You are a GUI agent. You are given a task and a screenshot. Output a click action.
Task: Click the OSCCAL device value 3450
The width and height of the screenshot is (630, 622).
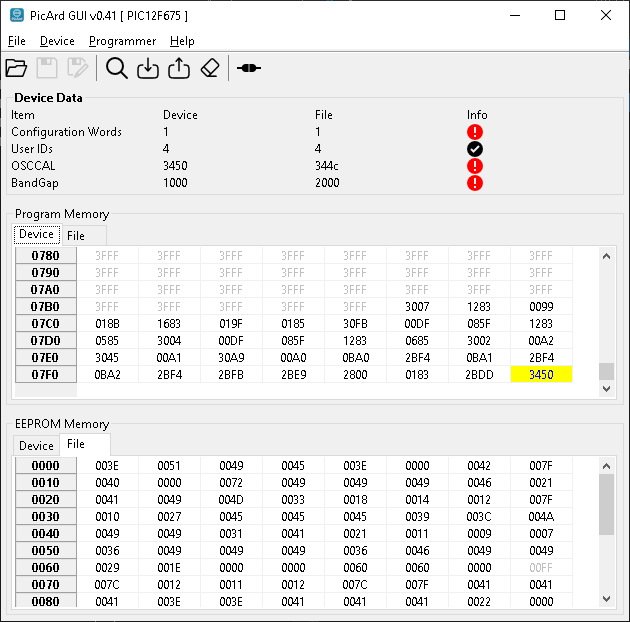click(x=175, y=166)
